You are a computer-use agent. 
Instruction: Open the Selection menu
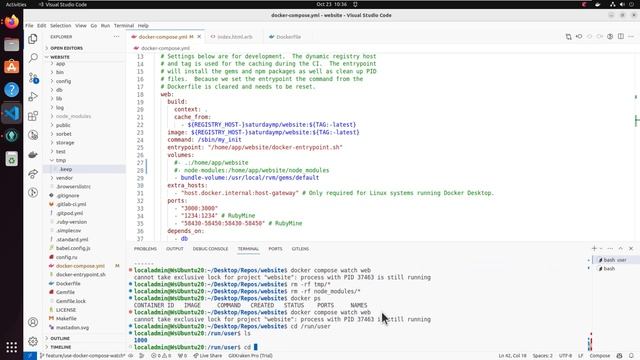(60, 25)
